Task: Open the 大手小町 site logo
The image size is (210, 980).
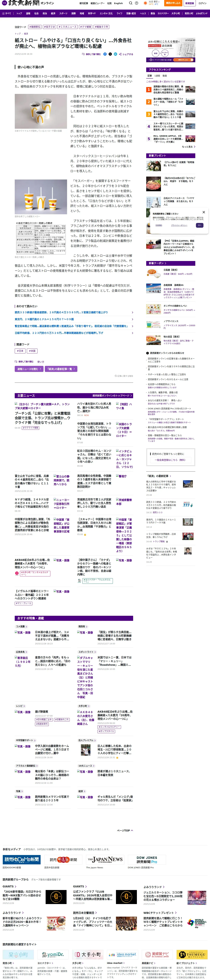Action: point(88,954)
